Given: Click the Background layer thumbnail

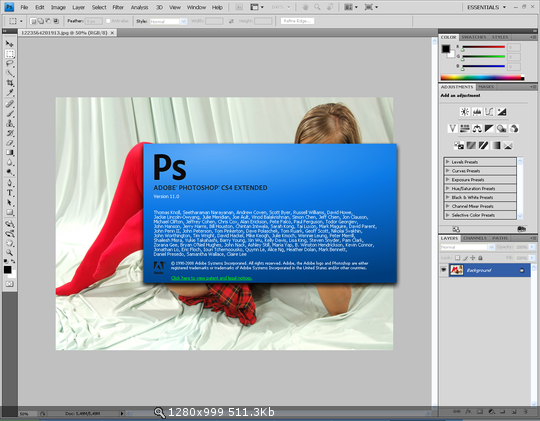Looking at the screenshot, I should point(456,270).
